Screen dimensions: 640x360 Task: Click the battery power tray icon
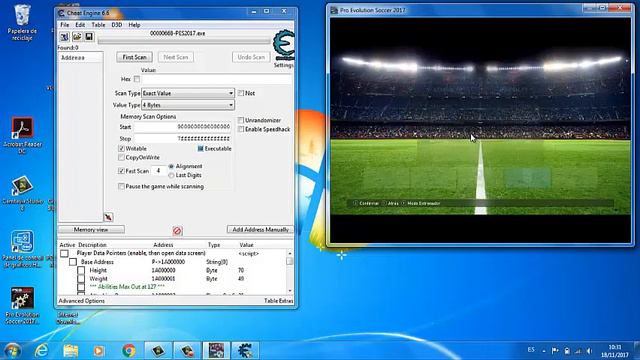pos(567,351)
